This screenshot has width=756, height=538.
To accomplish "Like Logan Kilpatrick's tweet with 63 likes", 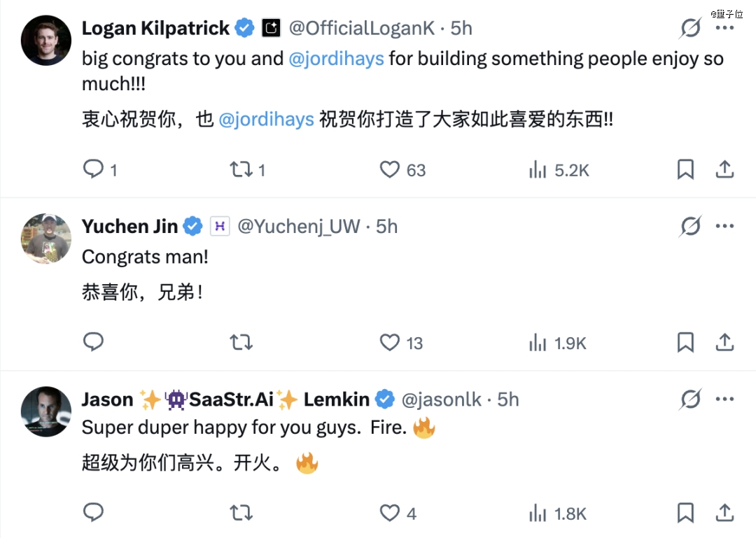I will (390, 169).
